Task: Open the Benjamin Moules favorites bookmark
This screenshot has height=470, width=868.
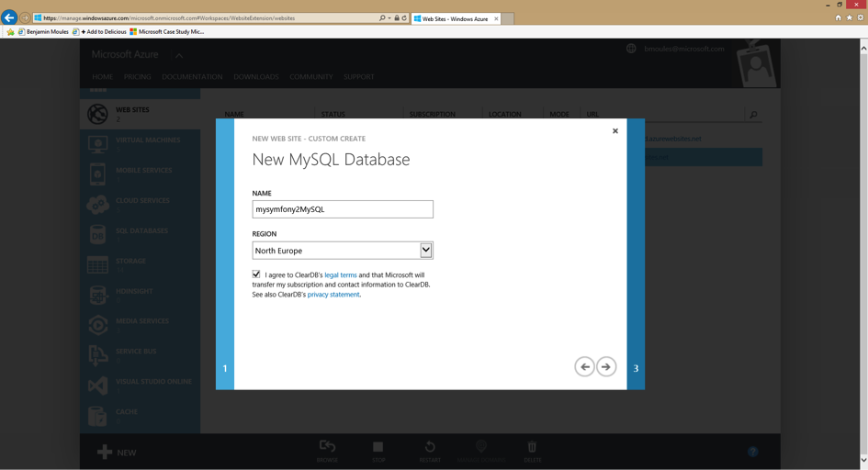Action: click(x=43, y=31)
